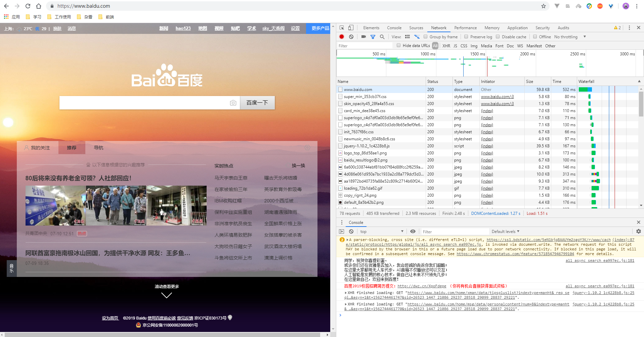Click the first news thumbnail image
The width and height of the screenshot is (644, 337).
[56, 205]
